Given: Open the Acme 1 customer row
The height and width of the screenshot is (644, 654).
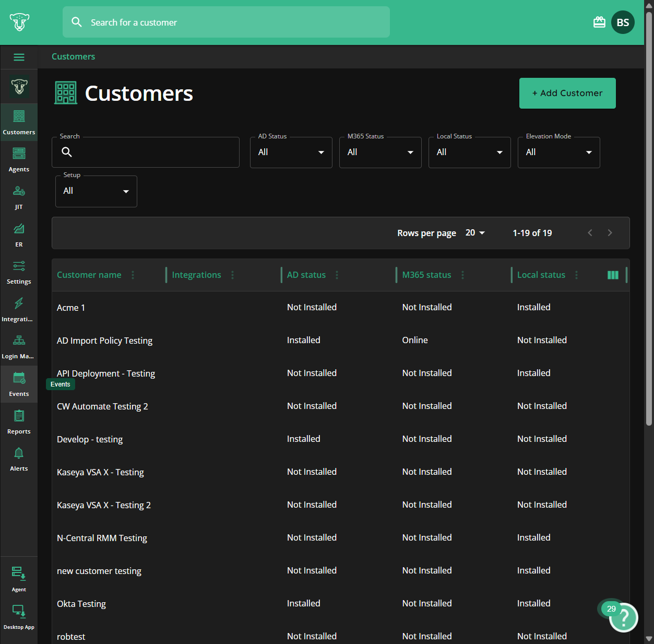Looking at the screenshot, I should coord(341,308).
